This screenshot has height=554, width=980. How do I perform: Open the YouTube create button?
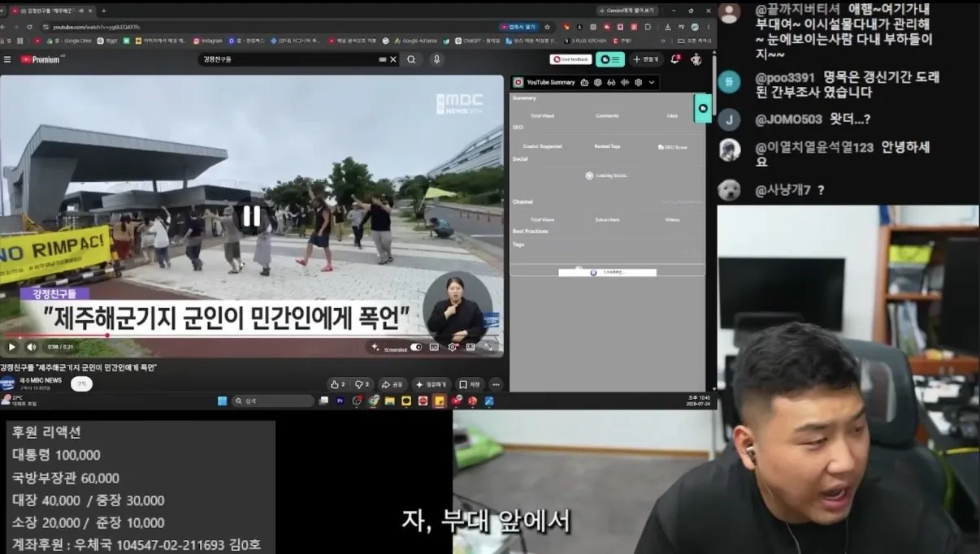tap(646, 59)
